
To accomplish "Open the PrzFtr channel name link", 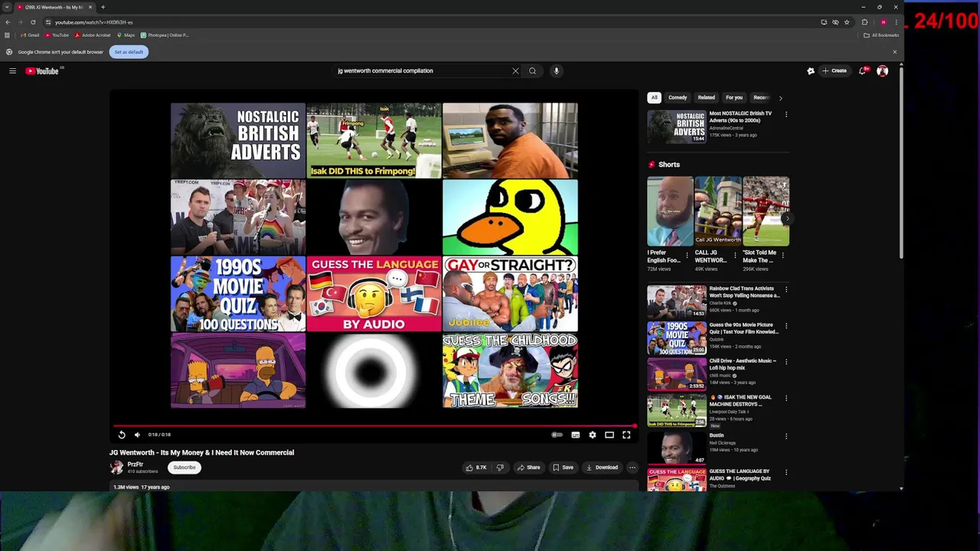I will click(136, 465).
